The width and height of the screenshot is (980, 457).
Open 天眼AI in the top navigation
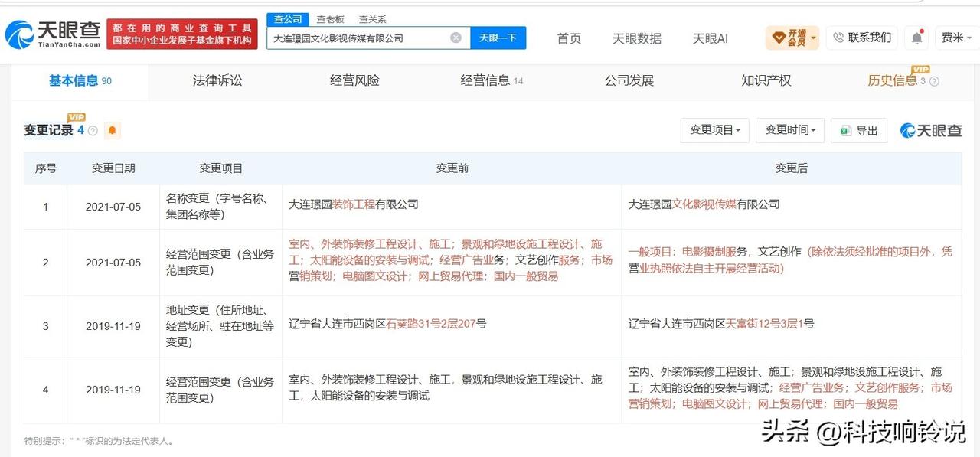coord(710,38)
